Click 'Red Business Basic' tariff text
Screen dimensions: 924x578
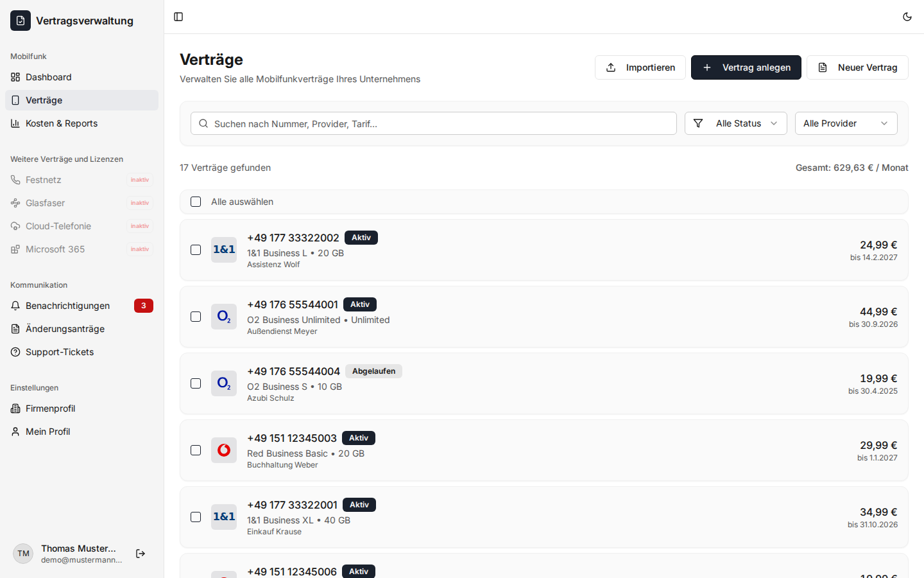[287, 453]
